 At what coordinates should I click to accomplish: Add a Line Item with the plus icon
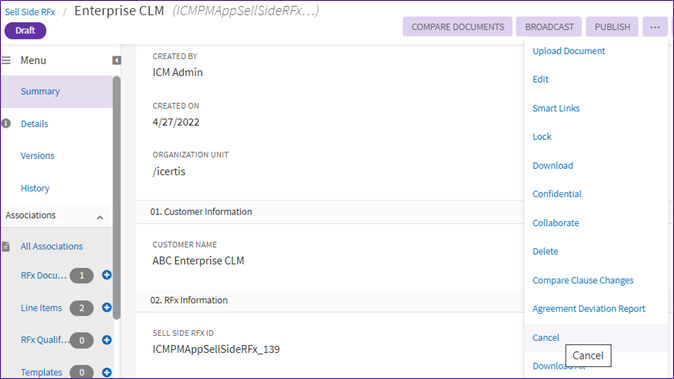(x=107, y=308)
